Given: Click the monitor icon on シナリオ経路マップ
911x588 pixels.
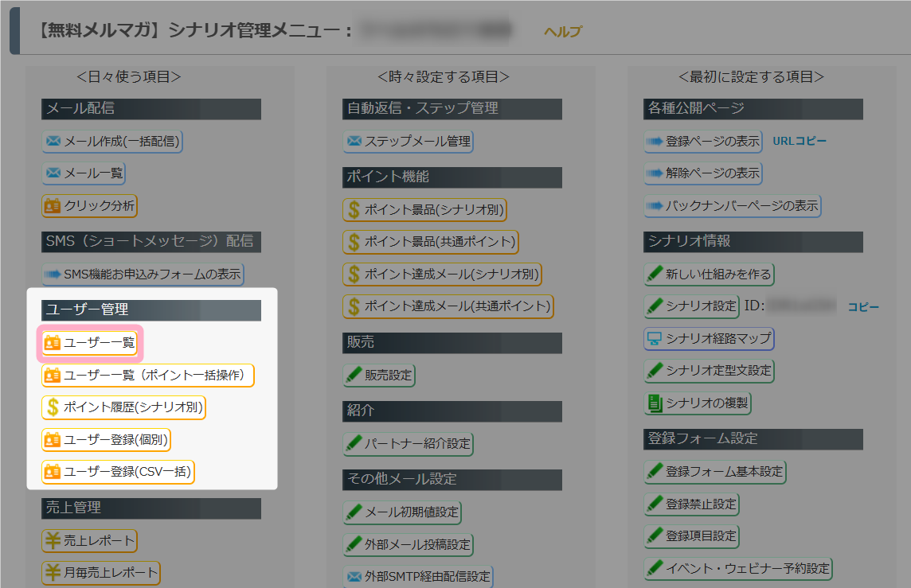Looking at the screenshot, I should (655, 339).
